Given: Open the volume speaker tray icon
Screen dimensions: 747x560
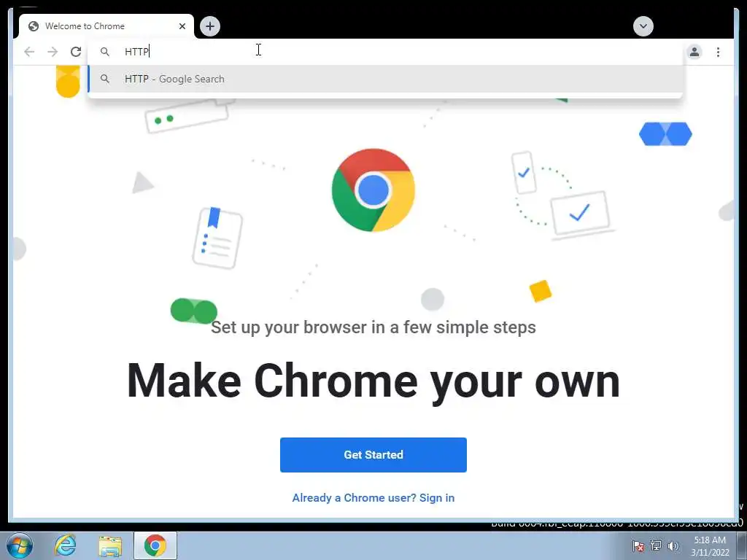Looking at the screenshot, I should 673,545.
